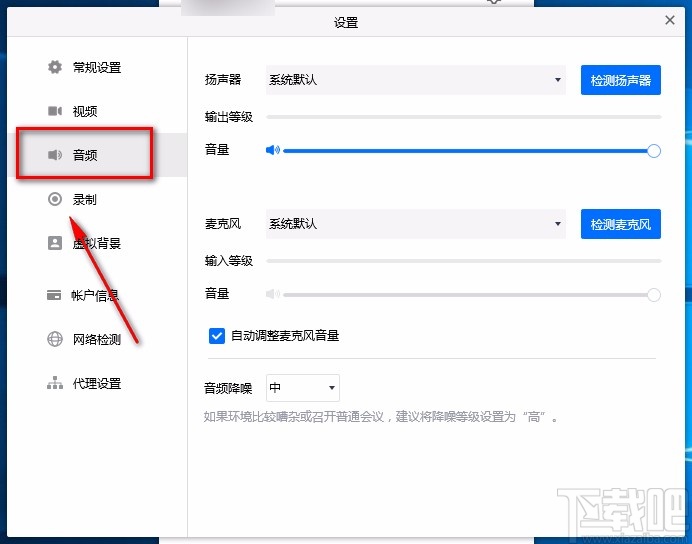The height and width of the screenshot is (544, 692).
Task: Click the noise reduction hint text
Action: pyautogui.click(x=380, y=416)
